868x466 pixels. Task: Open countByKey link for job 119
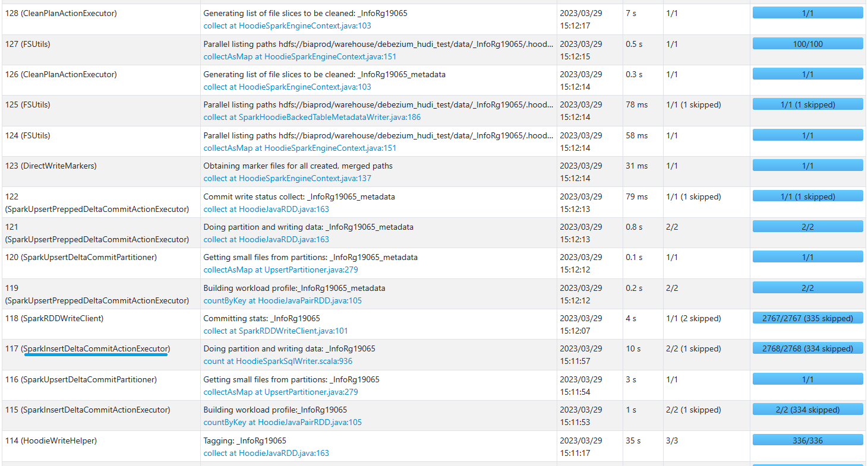pyautogui.click(x=283, y=301)
